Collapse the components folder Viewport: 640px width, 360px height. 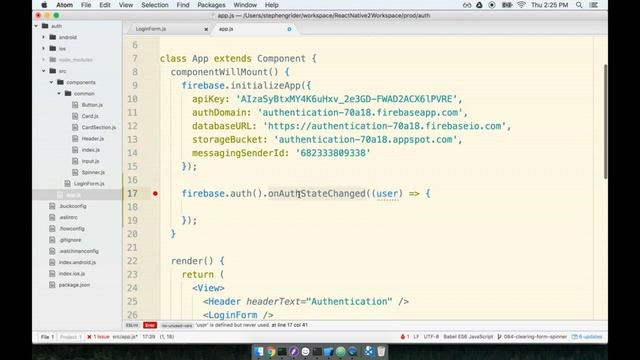[x=51, y=82]
